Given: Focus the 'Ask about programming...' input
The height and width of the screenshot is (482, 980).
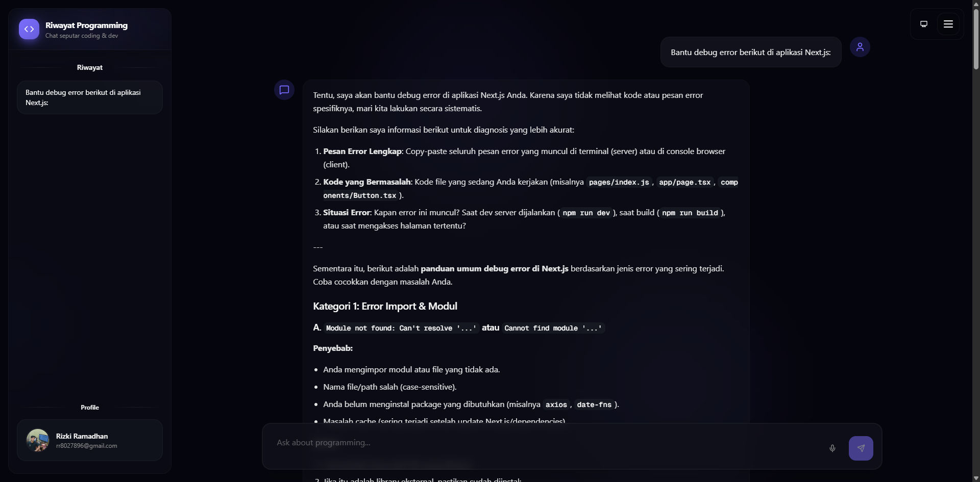Looking at the screenshot, I should (546, 443).
